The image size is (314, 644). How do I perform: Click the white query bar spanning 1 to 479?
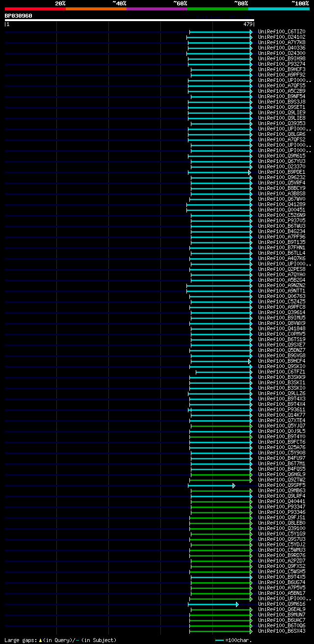pos(129,20)
